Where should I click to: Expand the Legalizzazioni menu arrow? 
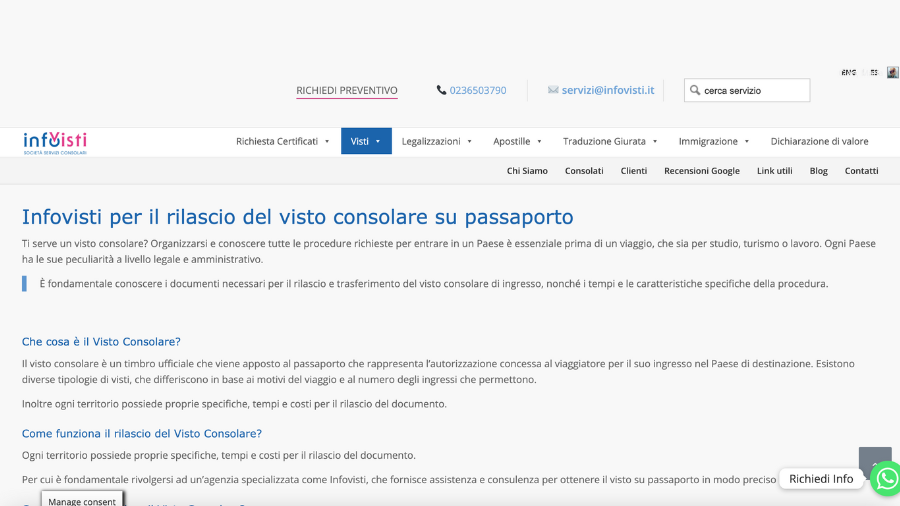(x=469, y=141)
